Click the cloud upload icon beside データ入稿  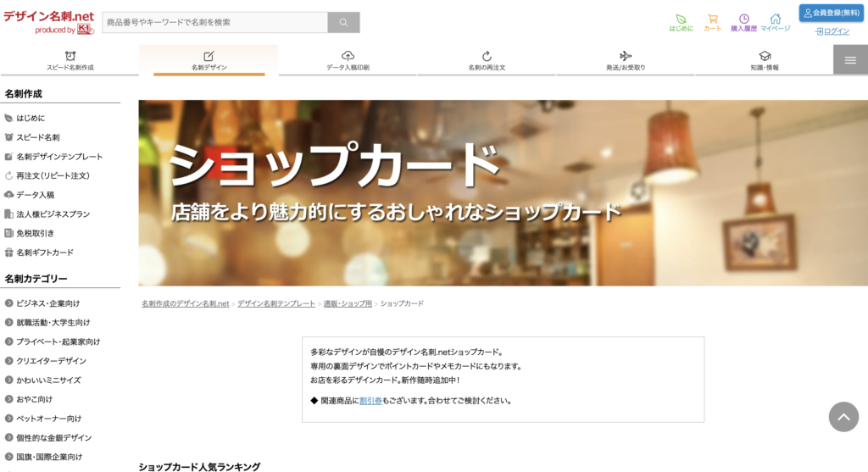(x=8, y=195)
